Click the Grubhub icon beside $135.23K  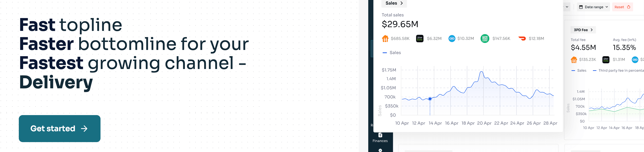pos(574,60)
